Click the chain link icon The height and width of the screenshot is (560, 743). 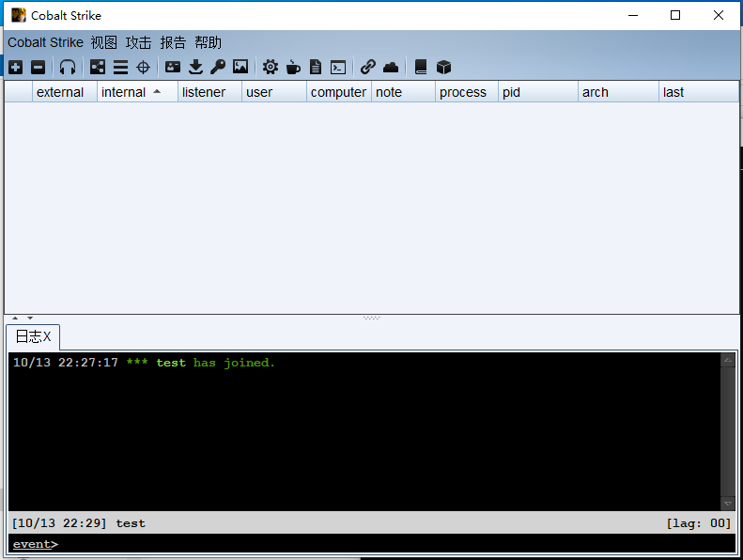point(368,67)
